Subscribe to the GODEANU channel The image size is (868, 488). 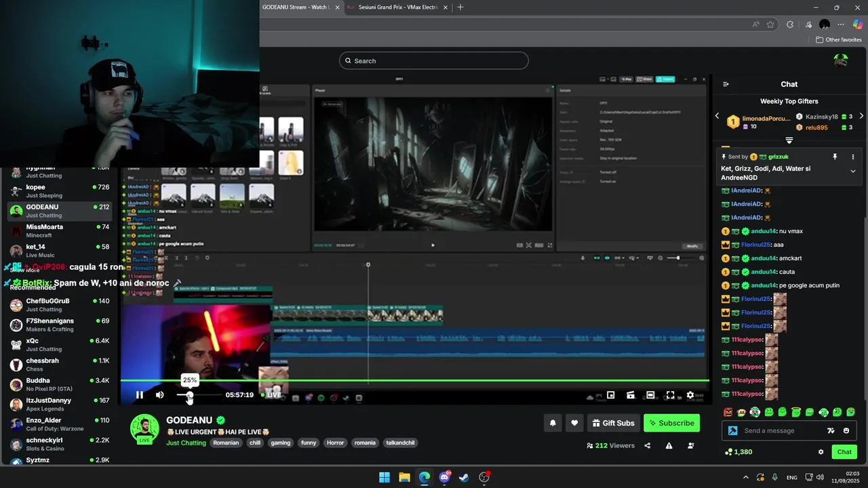point(671,423)
